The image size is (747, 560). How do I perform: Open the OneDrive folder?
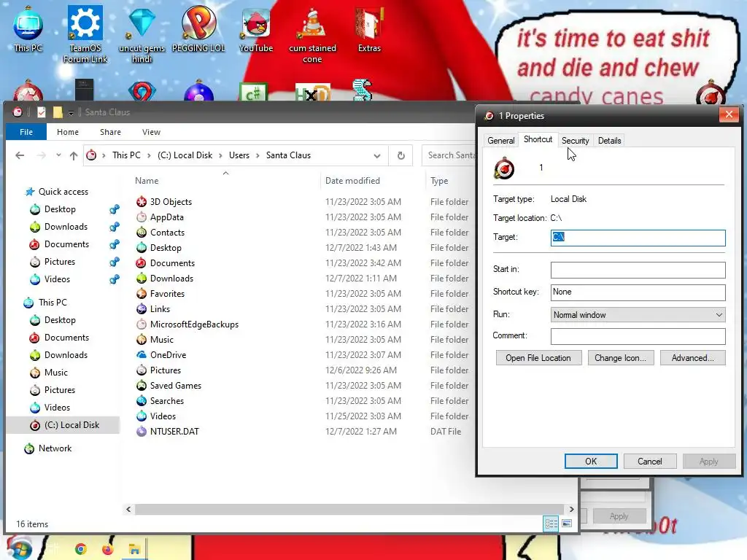168,355
